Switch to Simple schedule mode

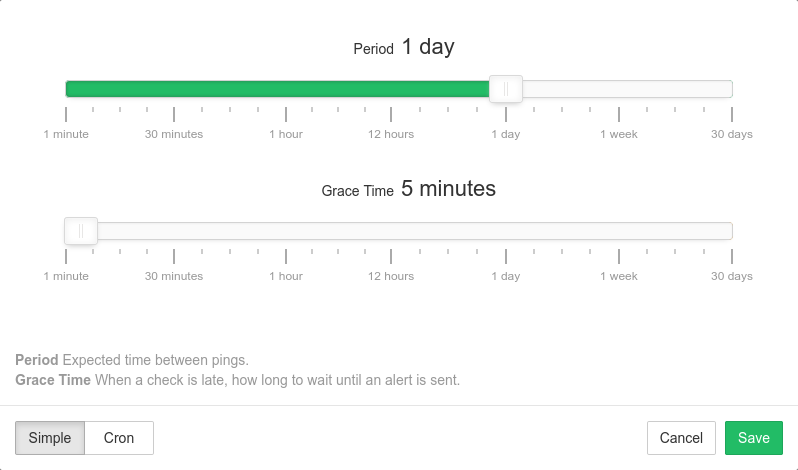click(50, 438)
